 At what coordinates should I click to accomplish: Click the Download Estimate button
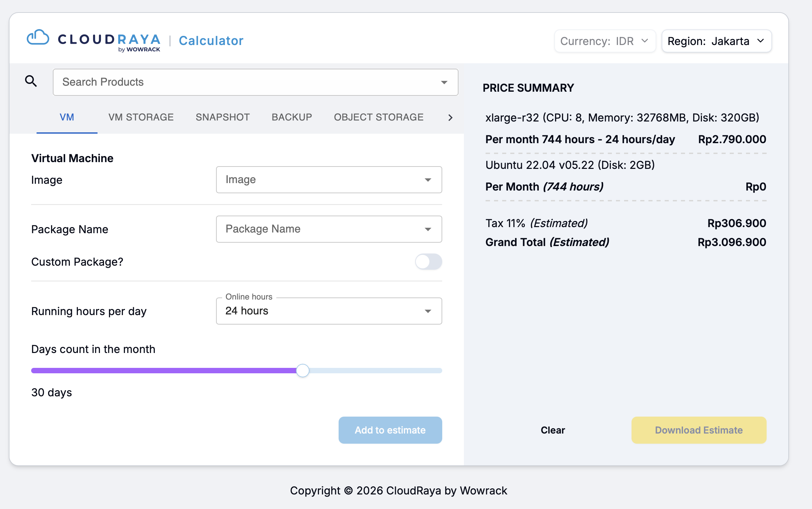(699, 430)
